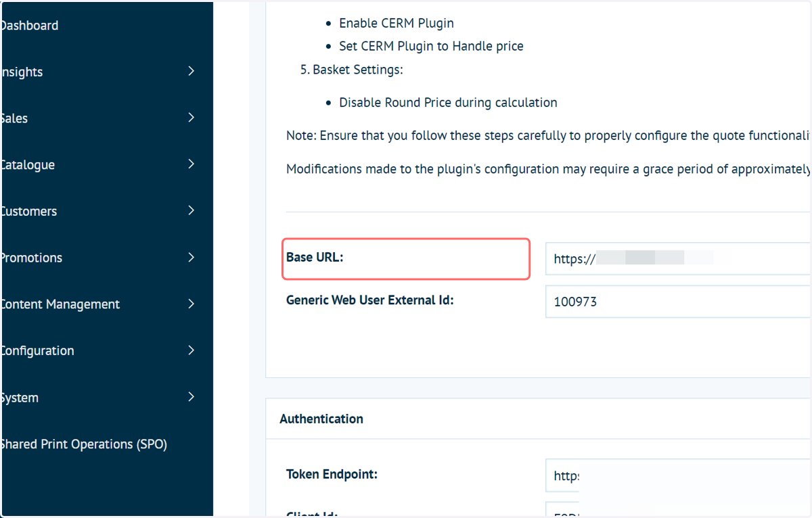812x518 pixels.
Task: Open the Catalogue sidebar section
Action: click(x=27, y=165)
